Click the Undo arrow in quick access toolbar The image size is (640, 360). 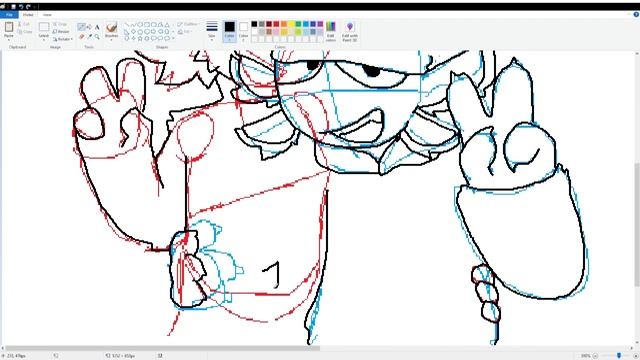tap(21, 7)
